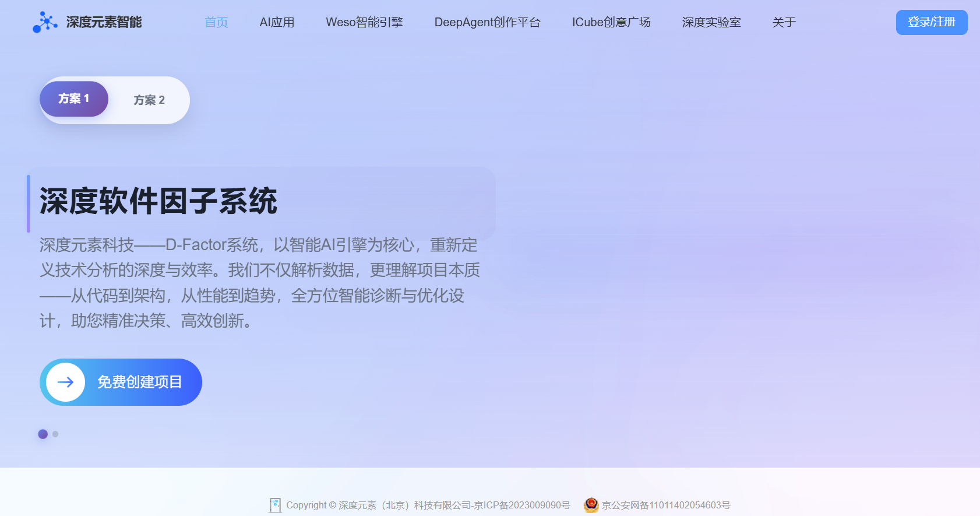Open the AI应用 menu item
Image resolution: width=980 pixels, height=516 pixels.
click(277, 22)
